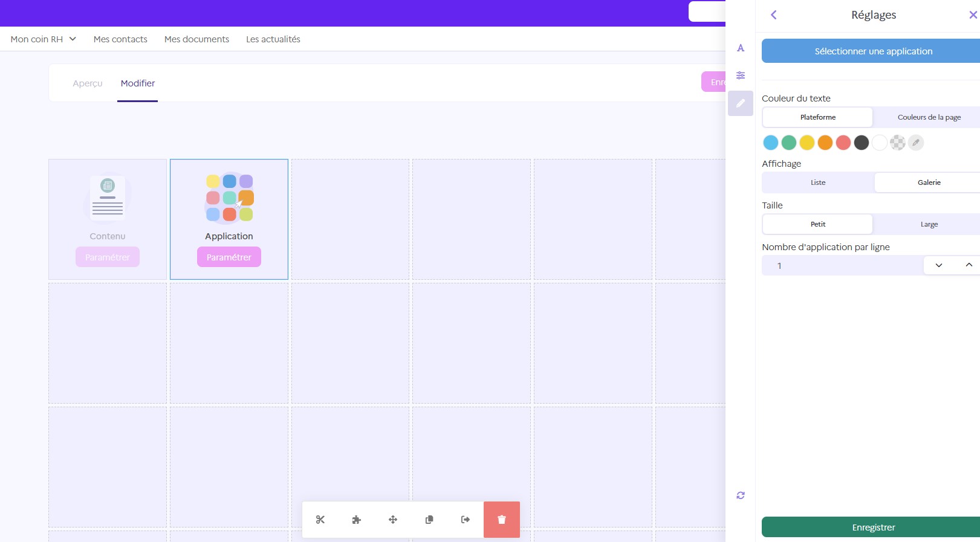Switch to the Aperçu tab
Image resolution: width=980 pixels, height=542 pixels.
(x=88, y=83)
